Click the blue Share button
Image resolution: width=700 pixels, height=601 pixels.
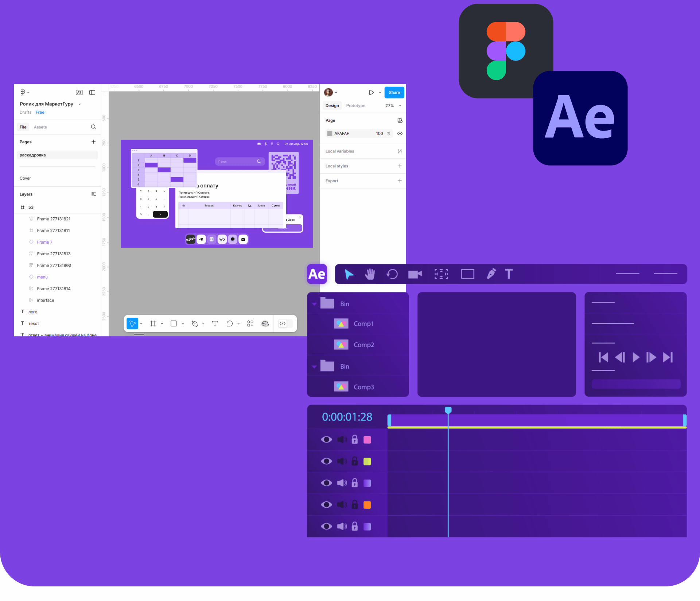[394, 93]
